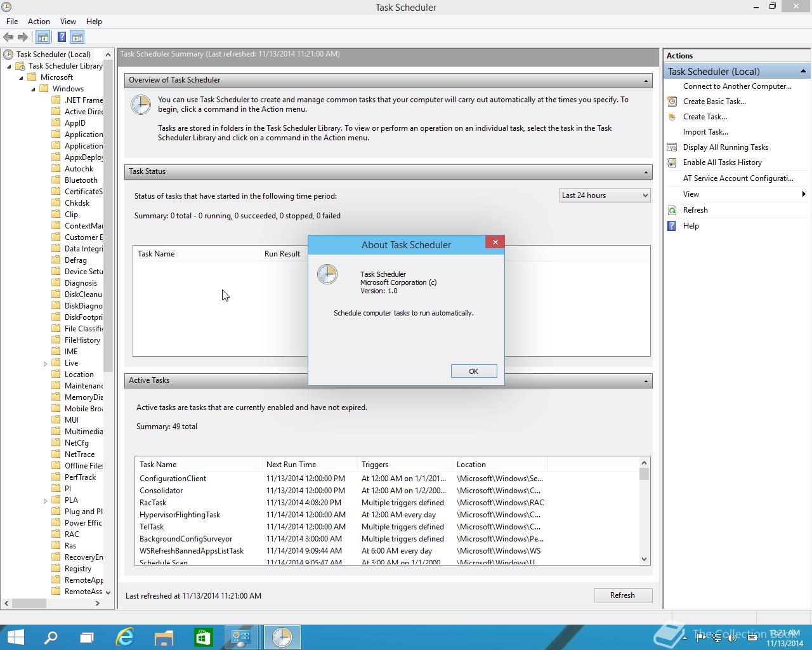Click the Back arrow toolbar icon
Viewport: 812px width, 650px height.
(x=8, y=37)
